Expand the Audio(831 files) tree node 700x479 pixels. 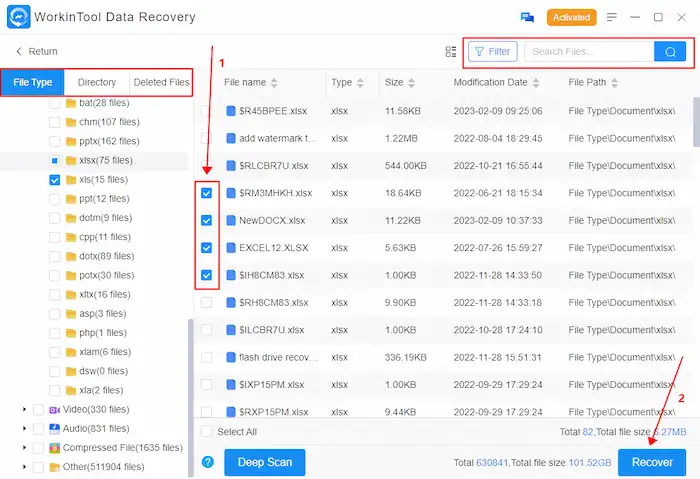(24, 429)
